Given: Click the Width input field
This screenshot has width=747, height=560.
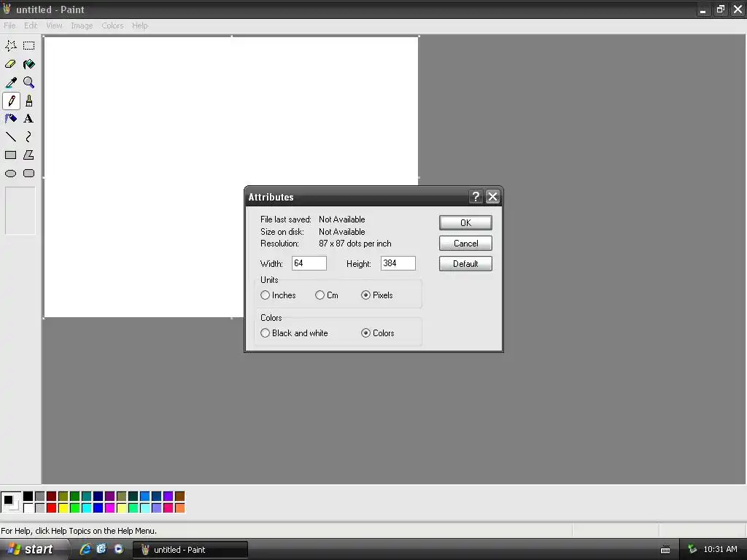Looking at the screenshot, I should tap(309, 263).
